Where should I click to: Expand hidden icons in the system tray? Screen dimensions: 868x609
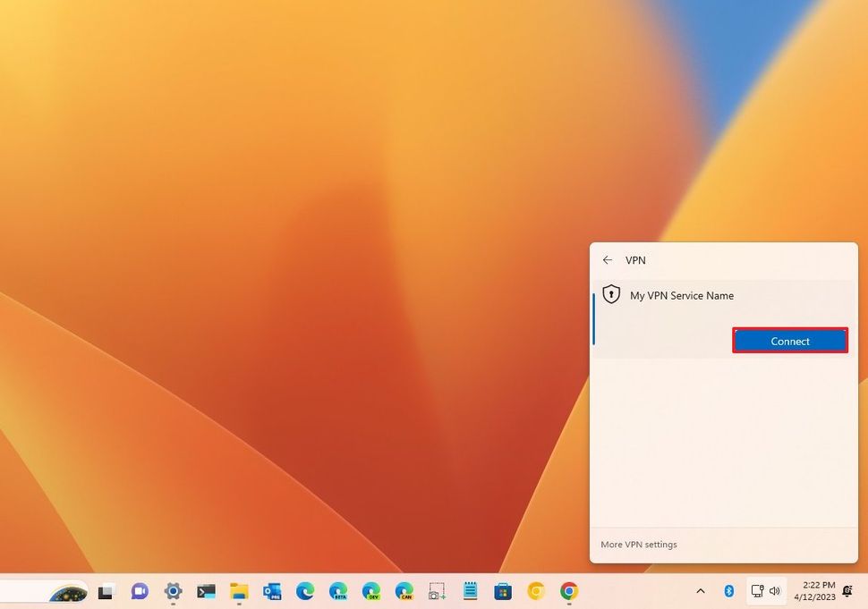click(701, 591)
